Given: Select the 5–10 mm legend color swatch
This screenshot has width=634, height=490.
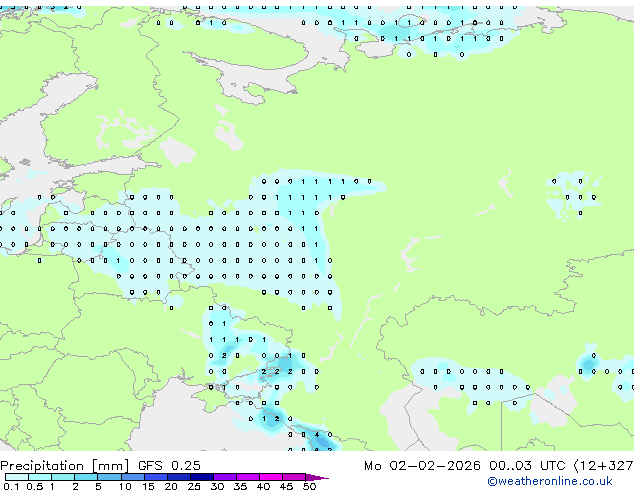Looking at the screenshot, I should 109,477.
